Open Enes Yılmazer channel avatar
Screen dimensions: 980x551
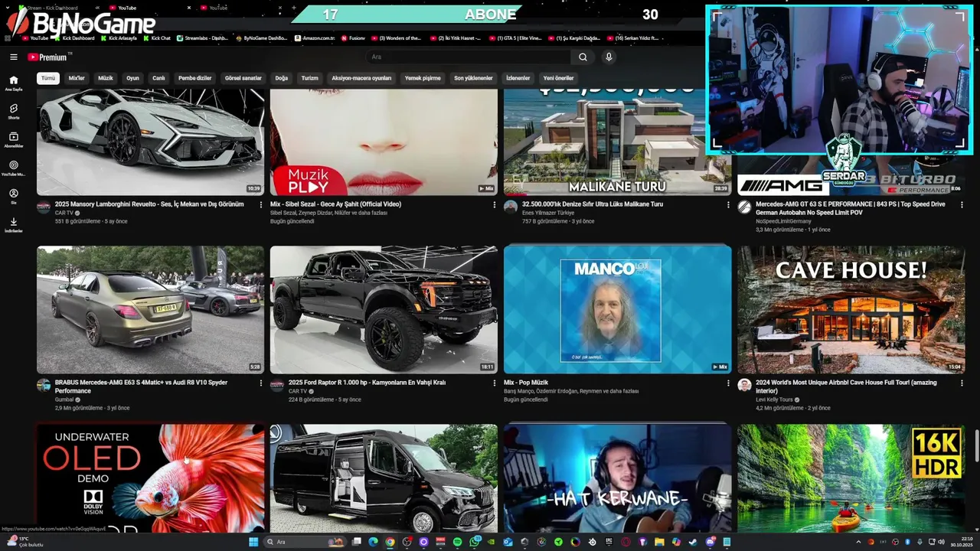coord(511,207)
